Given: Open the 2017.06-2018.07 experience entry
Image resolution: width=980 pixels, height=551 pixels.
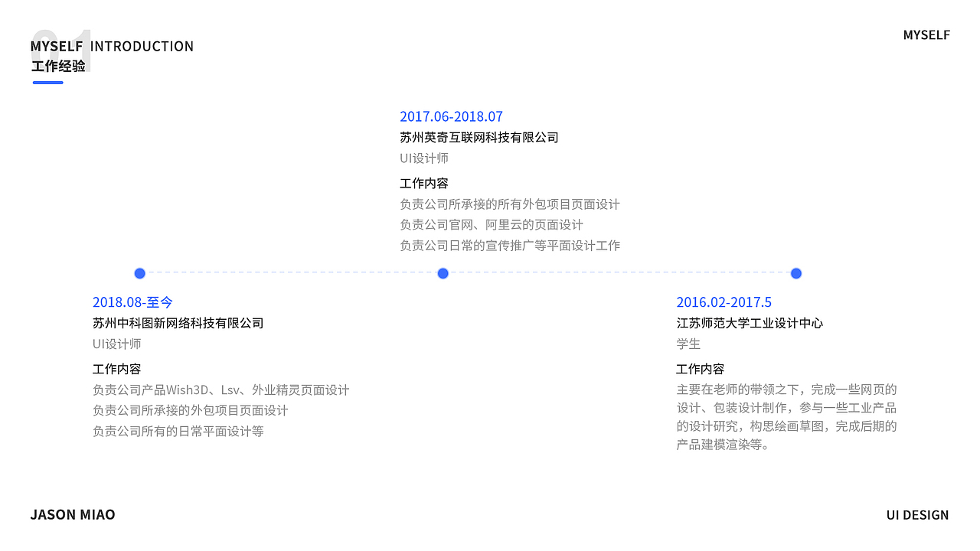Looking at the screenshot, I should pos(451,116).
